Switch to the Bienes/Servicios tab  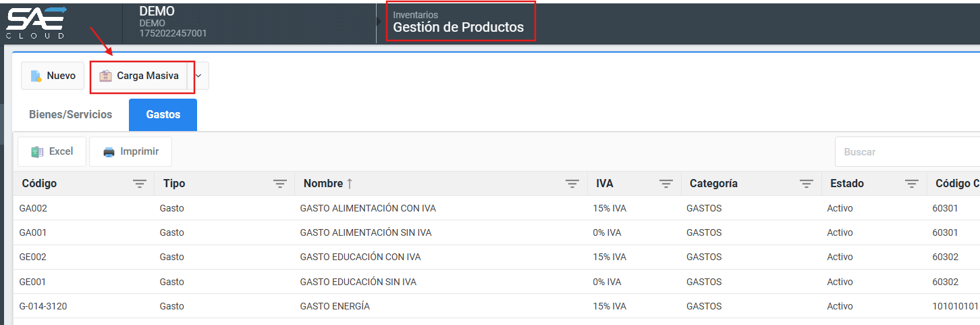click(x=70, y=115)
